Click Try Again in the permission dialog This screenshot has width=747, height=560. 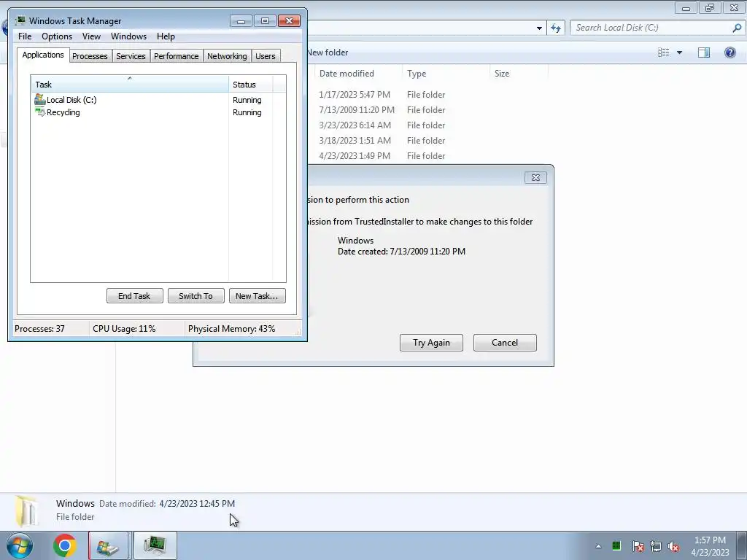click(431, 343)
